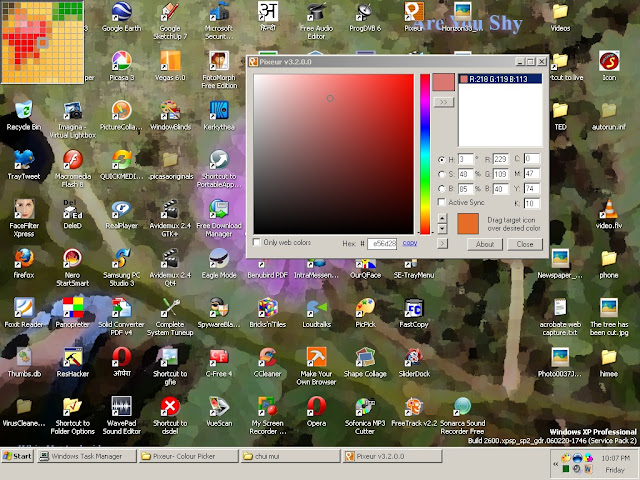Select WavePad Sound Editor icon
This screenshot has height=480, width=640.
coord(121,416)
